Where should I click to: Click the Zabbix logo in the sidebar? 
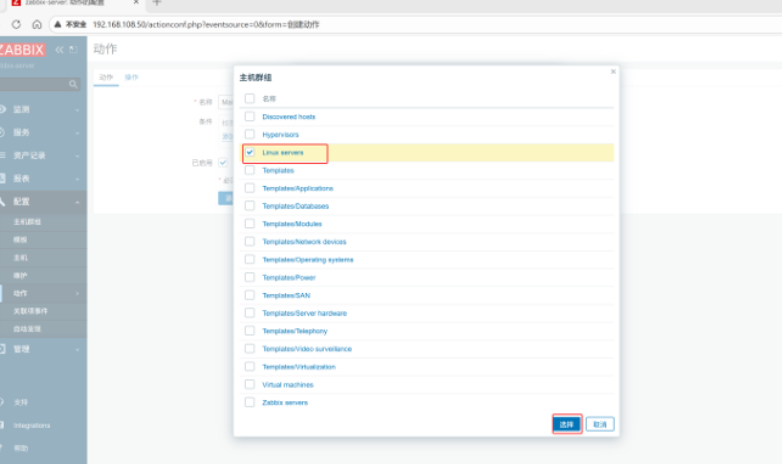22,50
